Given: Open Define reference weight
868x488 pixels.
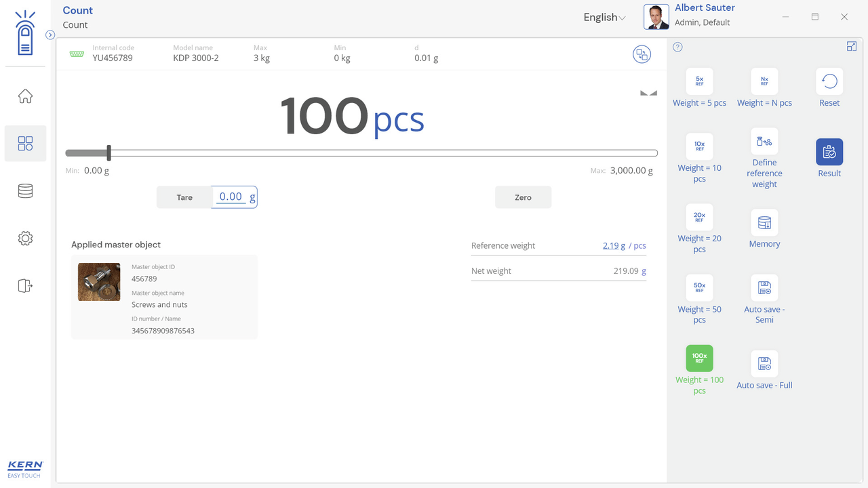Looking at the screenshot, I should coord(764,142).
